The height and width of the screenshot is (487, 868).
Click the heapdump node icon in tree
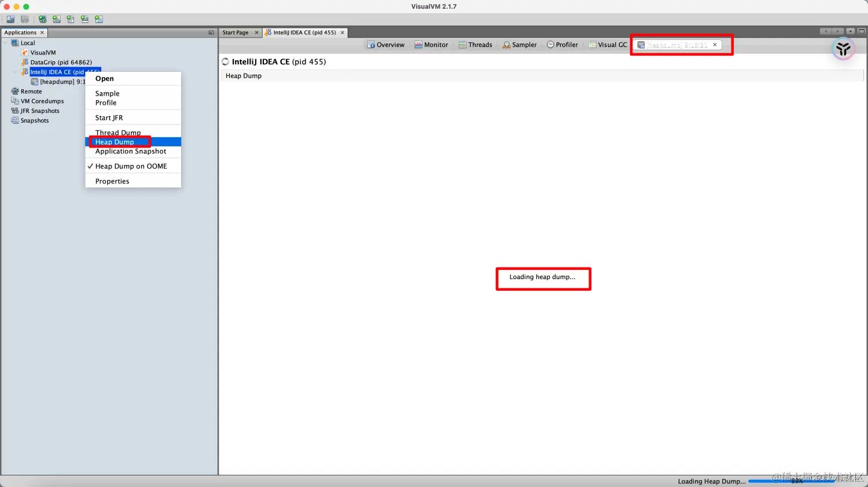(x=35, y=82)
